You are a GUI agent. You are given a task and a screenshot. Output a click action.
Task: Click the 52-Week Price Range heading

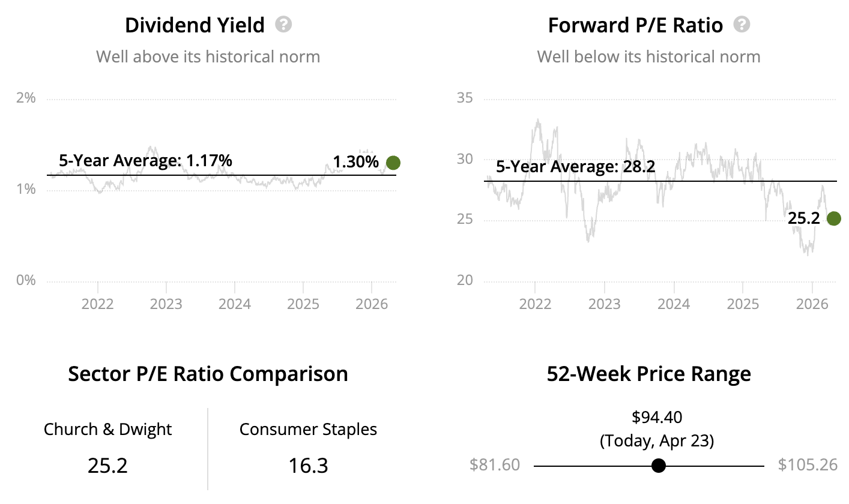(x=649, y=374)
